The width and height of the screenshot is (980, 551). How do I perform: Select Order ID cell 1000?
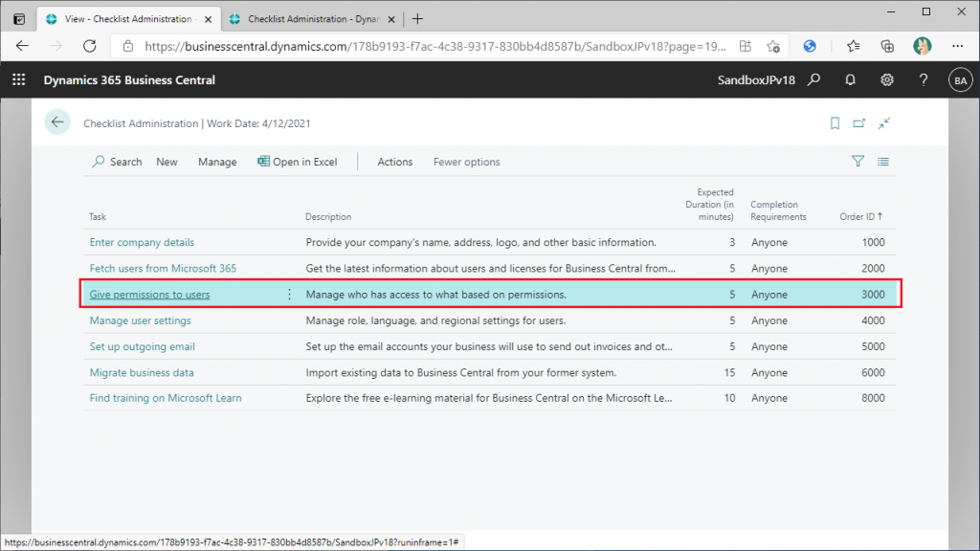[x=873, y=242]
